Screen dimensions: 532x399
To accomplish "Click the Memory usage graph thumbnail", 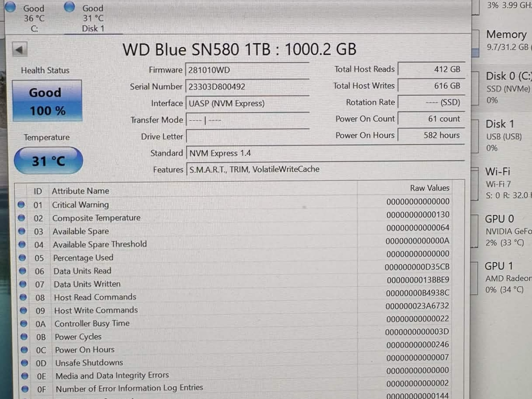I will pos(475,43).
